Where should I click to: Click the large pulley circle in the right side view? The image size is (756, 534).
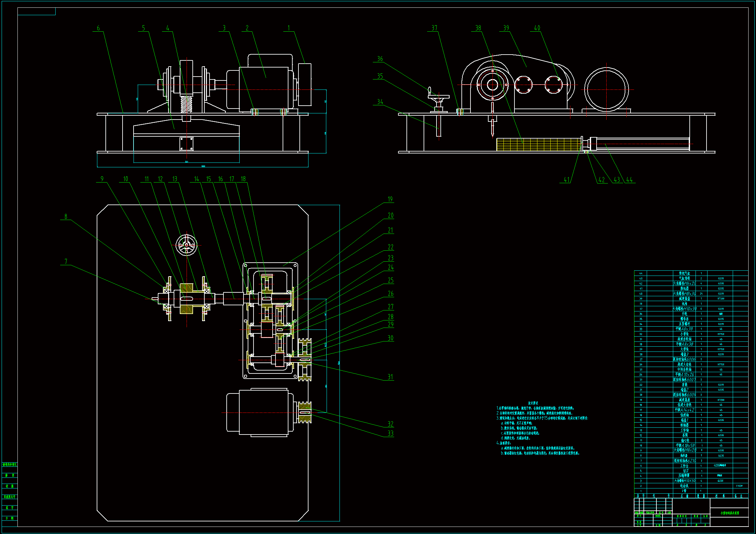coord(606,89)
